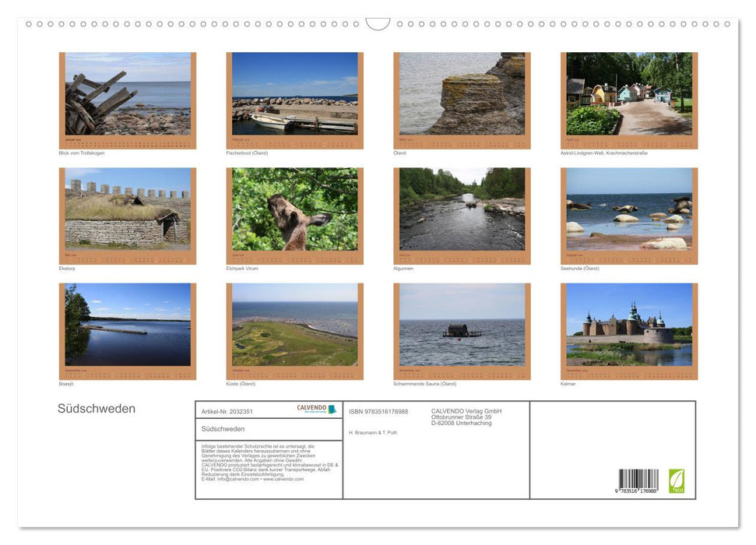Open the Astrid-Lindgren-Welt street photo
This screenshot has height=545, width=756.
coord(629,94)
